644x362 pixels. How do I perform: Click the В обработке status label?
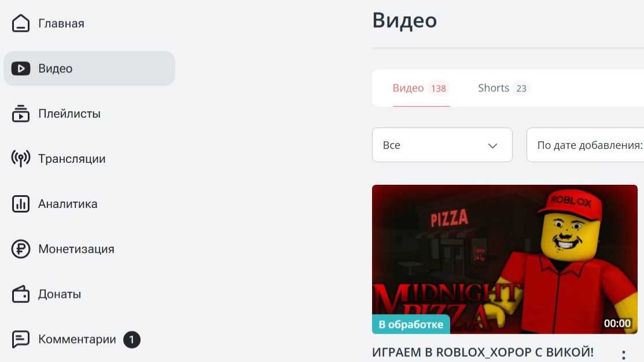pyautogui.click(x=411, y=324)
